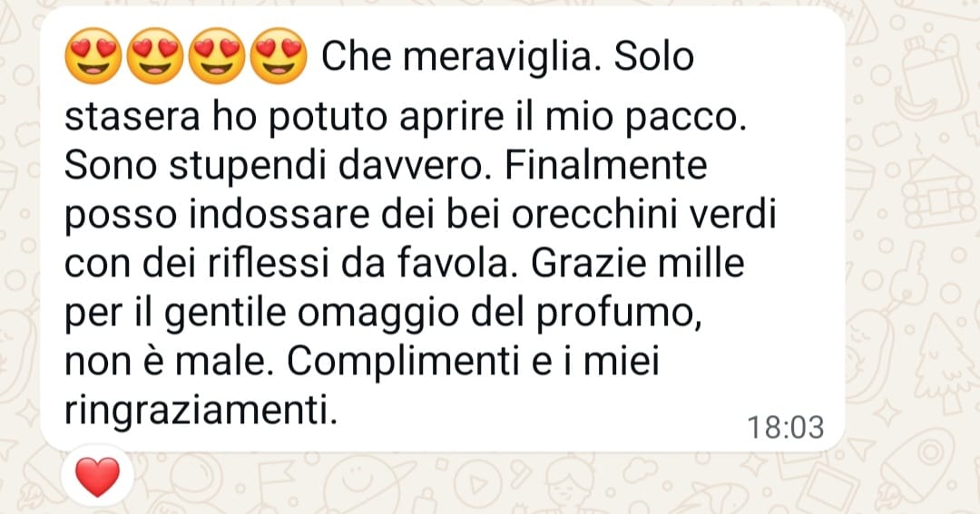Click the second heart-eyes emoji in the message

155,56
